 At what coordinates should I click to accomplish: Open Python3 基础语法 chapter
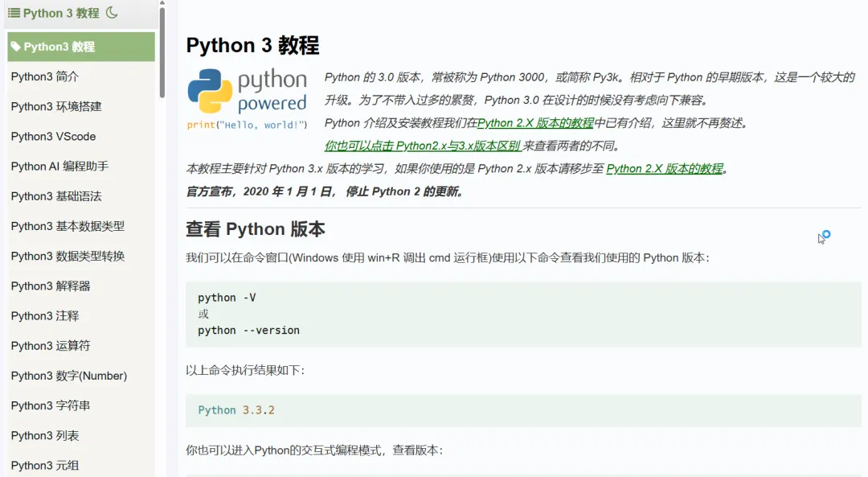click(56, 196)
